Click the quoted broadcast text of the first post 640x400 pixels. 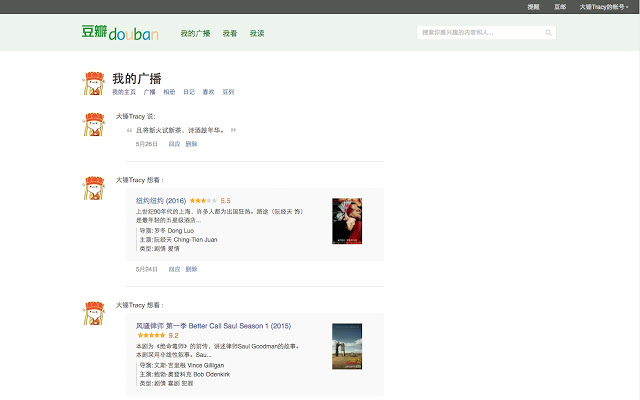pyautogui.click(x=180, y=131)
